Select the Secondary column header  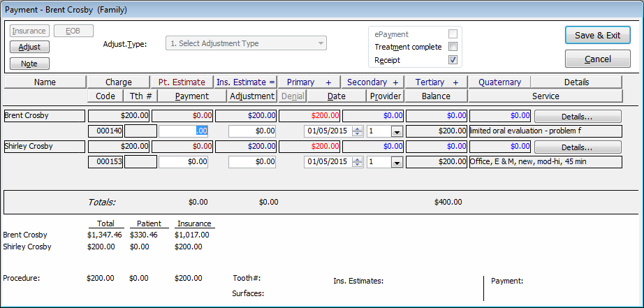373,82
